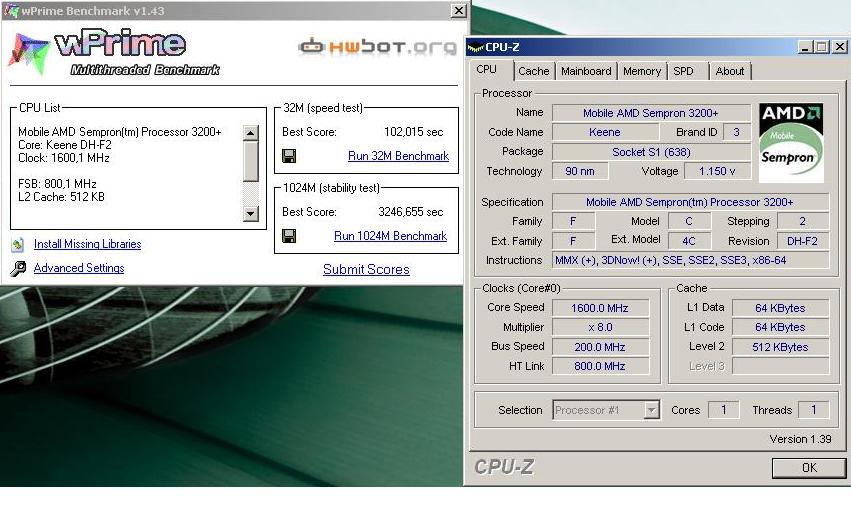
Task: Click the Multiplier value x 8.0
Action: (600, 327)
